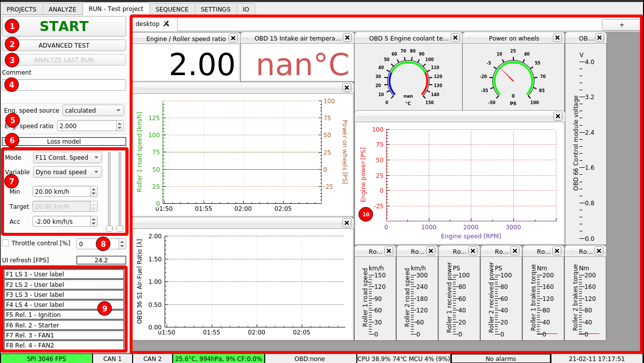This screenshot has height=363, width=644.
Task: Switch to the PROJECTS tab
Action: (x=21, y=9)
